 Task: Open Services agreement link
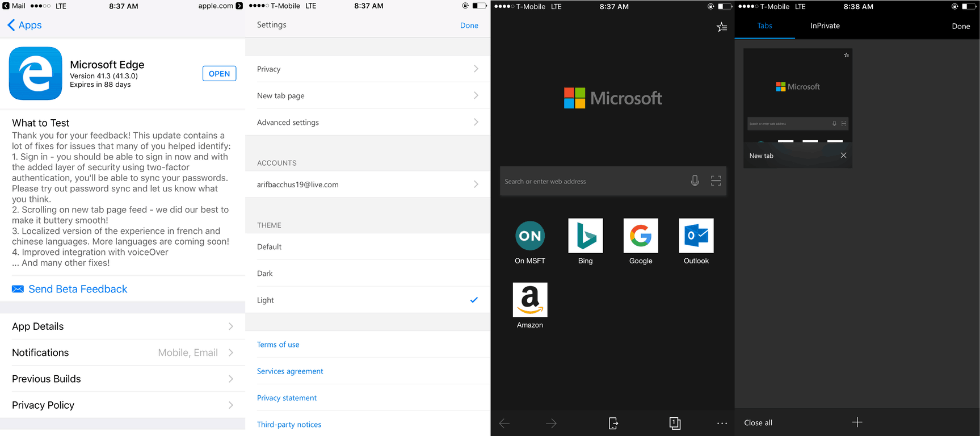click(x=290, y=371)
